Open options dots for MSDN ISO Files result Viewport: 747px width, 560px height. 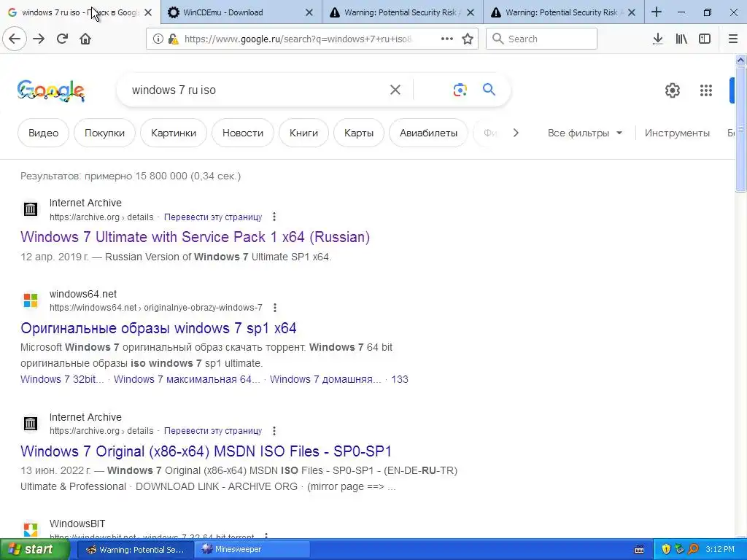pos(274,431)
